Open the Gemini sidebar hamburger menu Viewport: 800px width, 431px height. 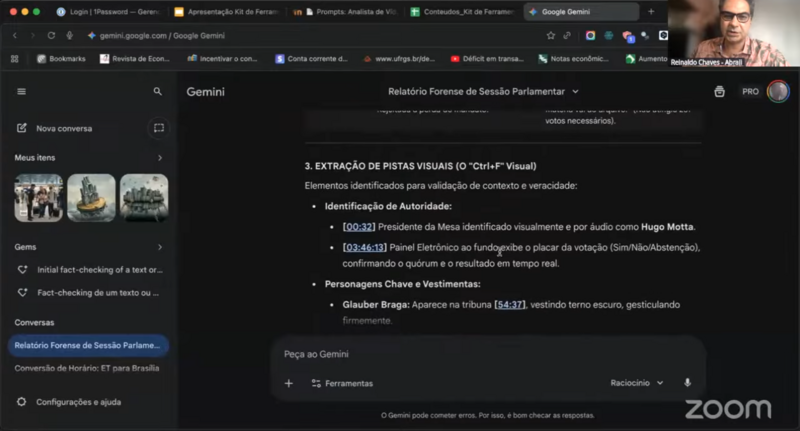pos(21,92)
